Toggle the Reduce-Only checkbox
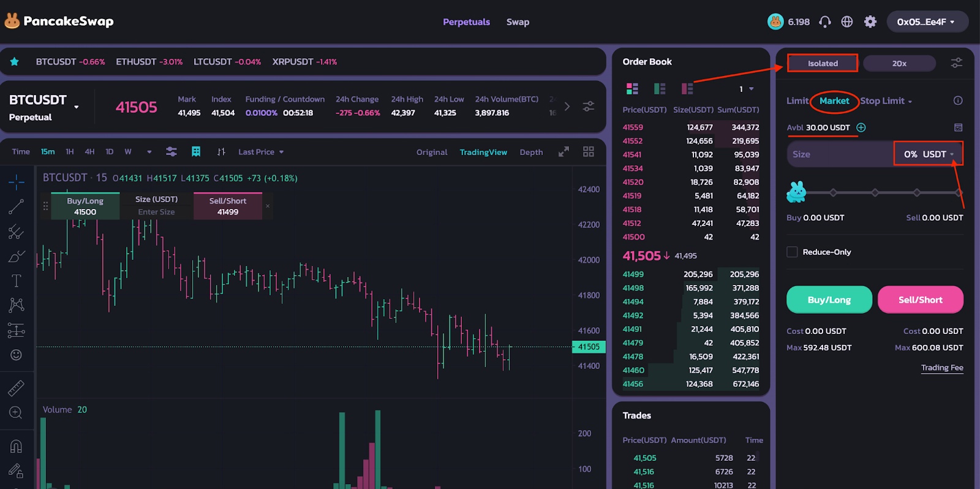This screenshot has height=489, width=980. 792,252
